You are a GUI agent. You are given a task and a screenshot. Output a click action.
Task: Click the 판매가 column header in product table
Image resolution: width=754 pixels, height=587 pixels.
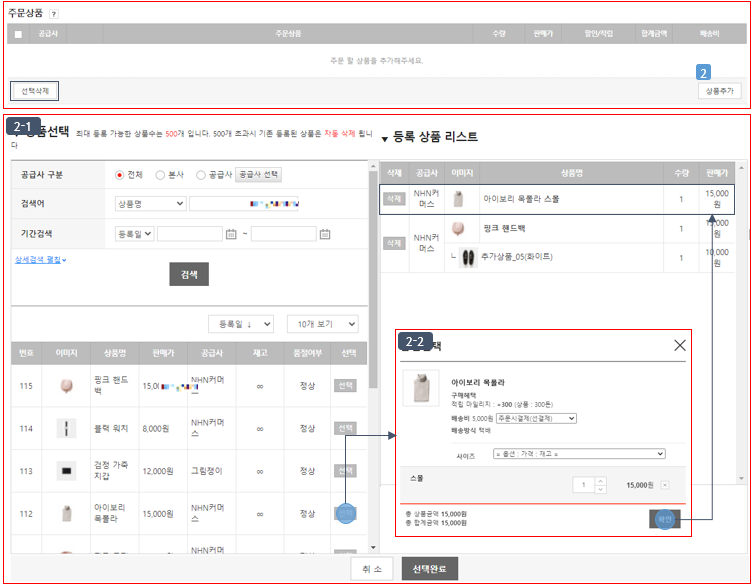pyautogui.click(x=163, y=353)
